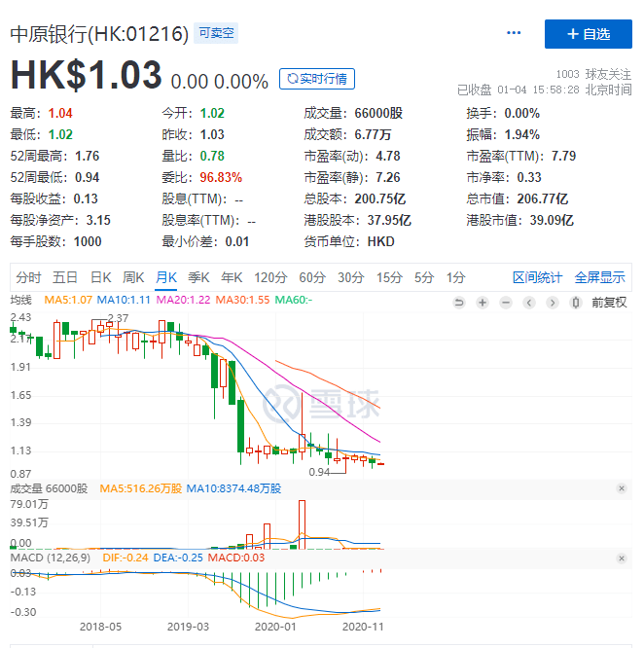Show the 60分 interval chart
This screenshot has height=648, width=644.
click(312, 277)
